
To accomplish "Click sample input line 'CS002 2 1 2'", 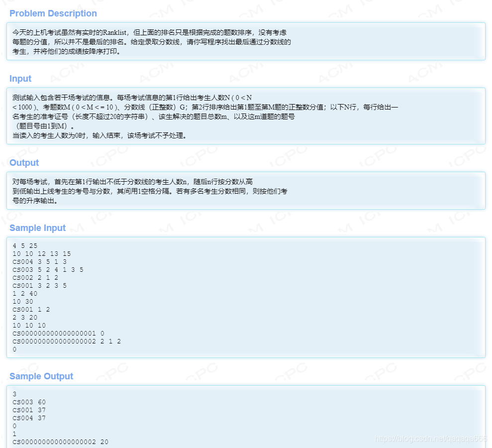I will tap(35, 278).
